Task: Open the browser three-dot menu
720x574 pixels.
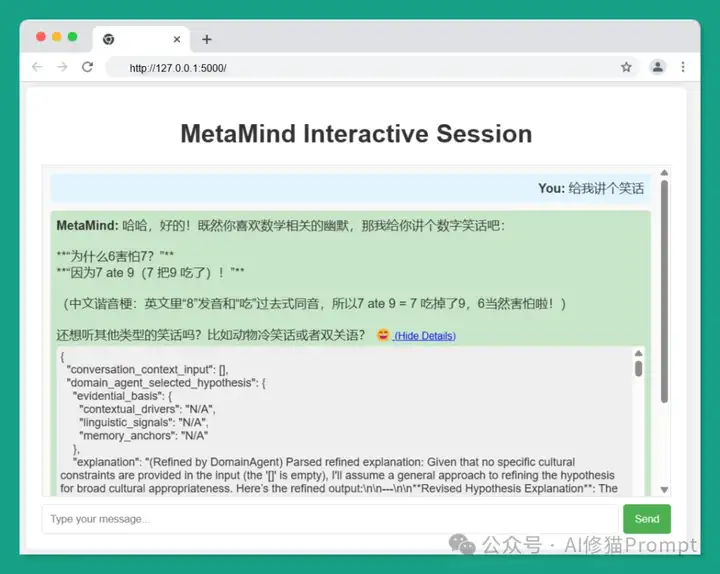Action: [683, 67]
